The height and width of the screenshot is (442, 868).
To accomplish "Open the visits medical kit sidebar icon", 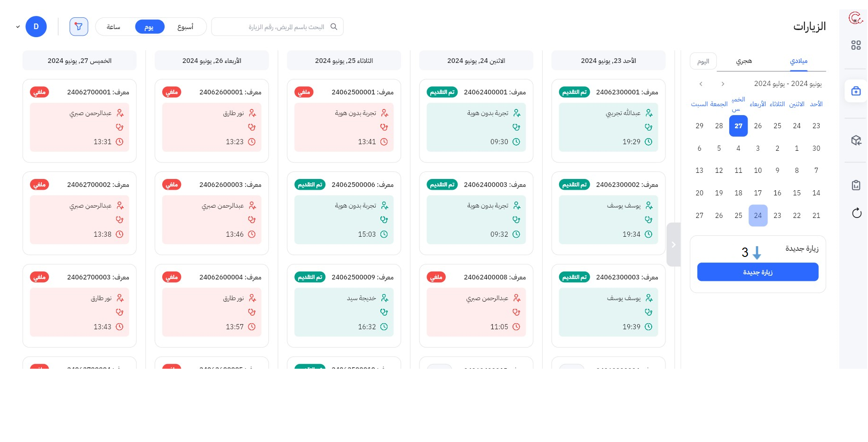I will point(856,91).
